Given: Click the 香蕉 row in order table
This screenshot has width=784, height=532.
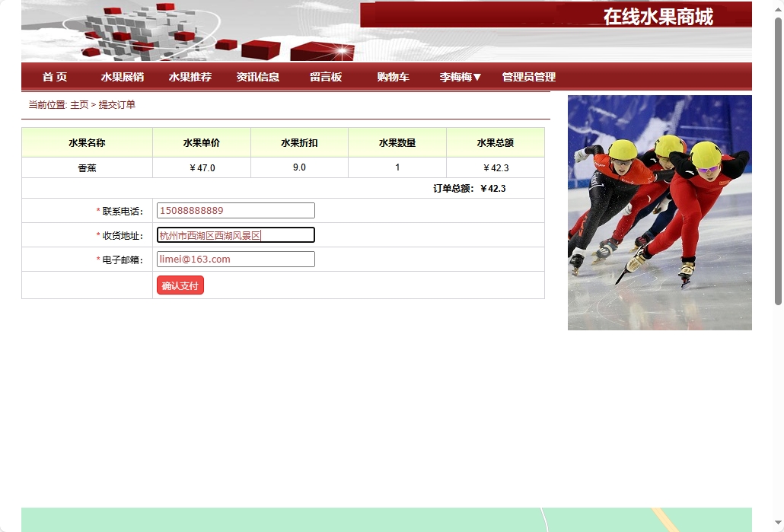Looking at the screenshot, I should coord(87,167).
